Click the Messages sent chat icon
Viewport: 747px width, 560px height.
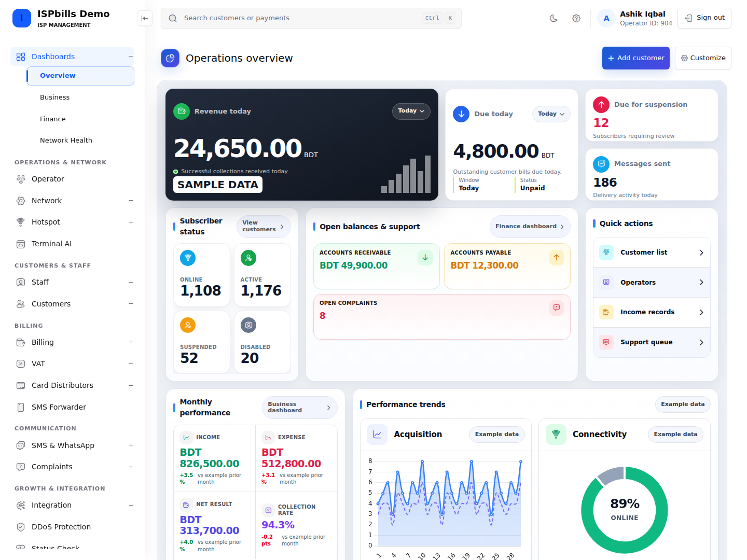pos(601,164)
